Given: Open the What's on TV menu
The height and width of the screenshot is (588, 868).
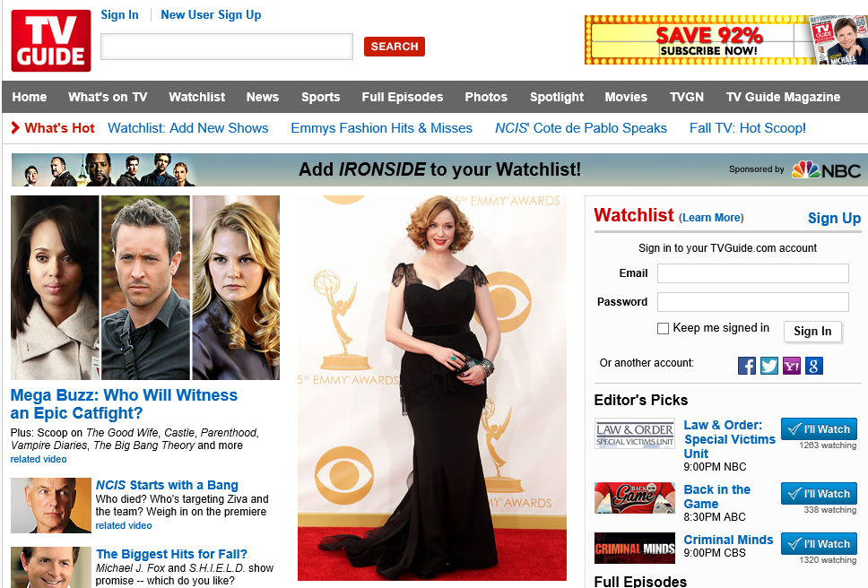Looking at the screenshot, I should click(108, 97).
